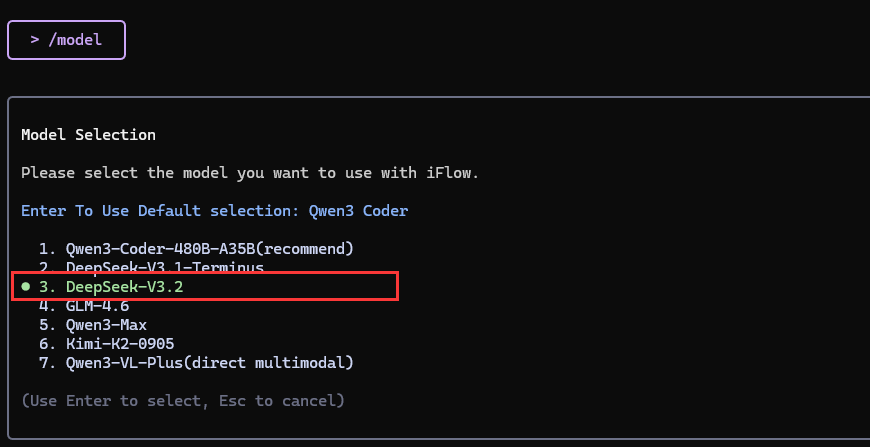Select the highlighted DeepSeek-V3.2 entry
This screenshot has width=870, height=447.
click(x=125, y=287)
